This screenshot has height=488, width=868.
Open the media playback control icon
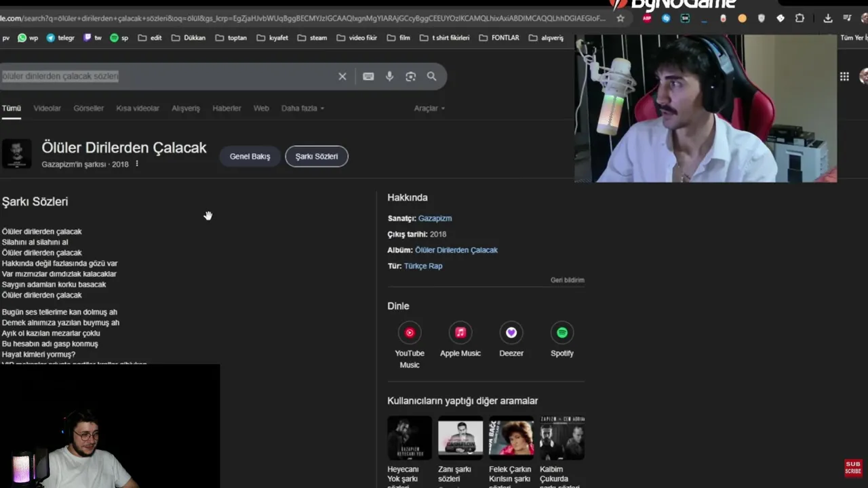[848, 18]
